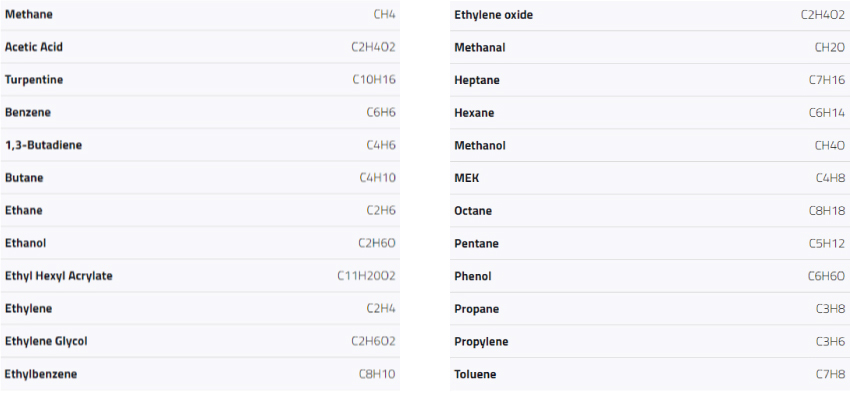
Task: Select the Toluene entry
Action: pos(475,374)
